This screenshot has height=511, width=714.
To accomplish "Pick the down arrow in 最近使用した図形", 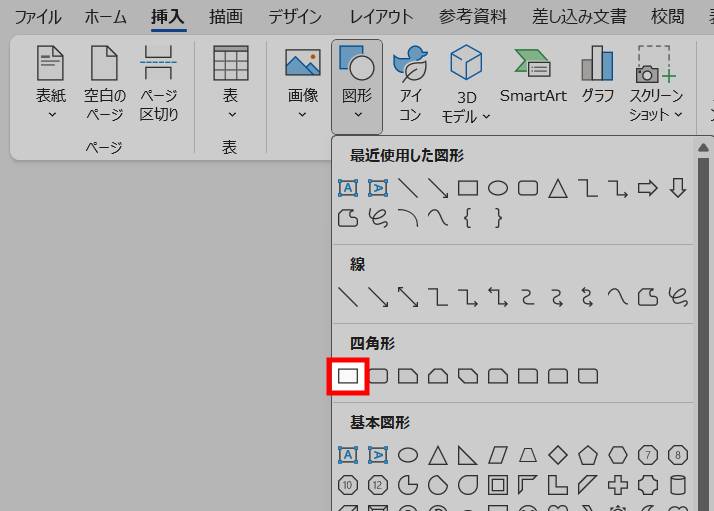I will [678, 188].
